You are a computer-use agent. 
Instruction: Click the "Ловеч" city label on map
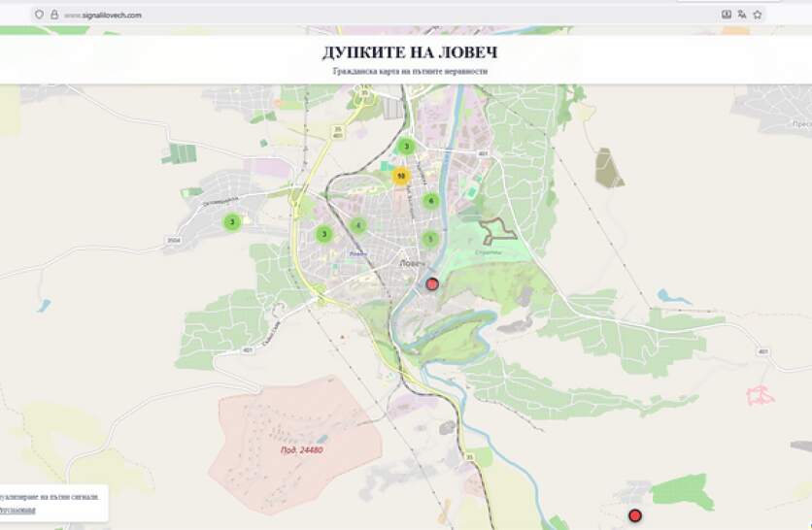pyautogui.click(x=409, y=262)
